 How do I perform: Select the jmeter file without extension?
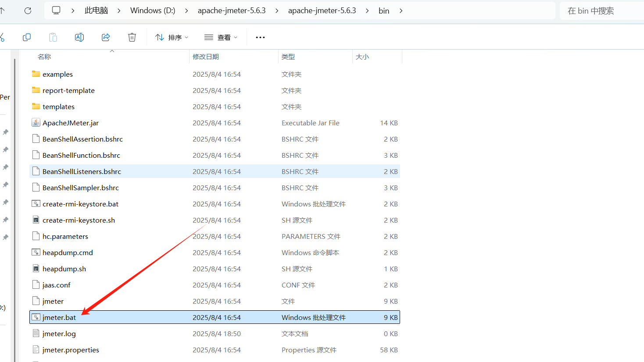53,301
